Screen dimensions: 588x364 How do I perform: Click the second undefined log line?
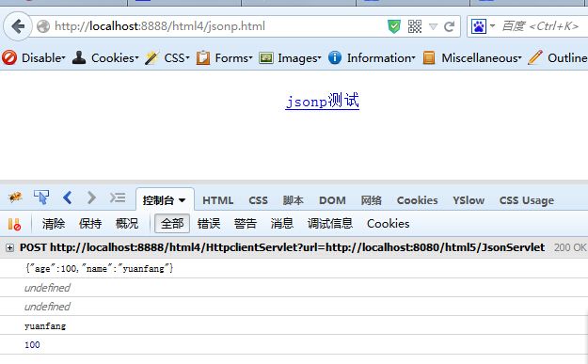coord(47,307)
